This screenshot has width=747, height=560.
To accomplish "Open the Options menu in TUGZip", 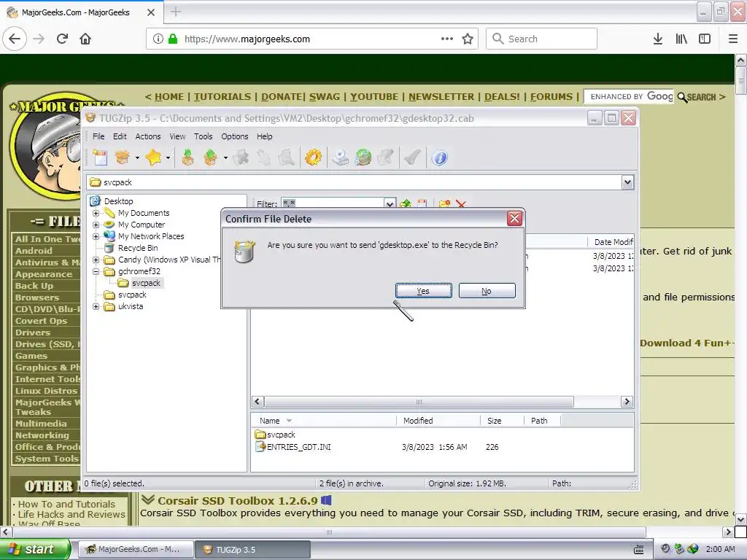I will coord(234,136).
